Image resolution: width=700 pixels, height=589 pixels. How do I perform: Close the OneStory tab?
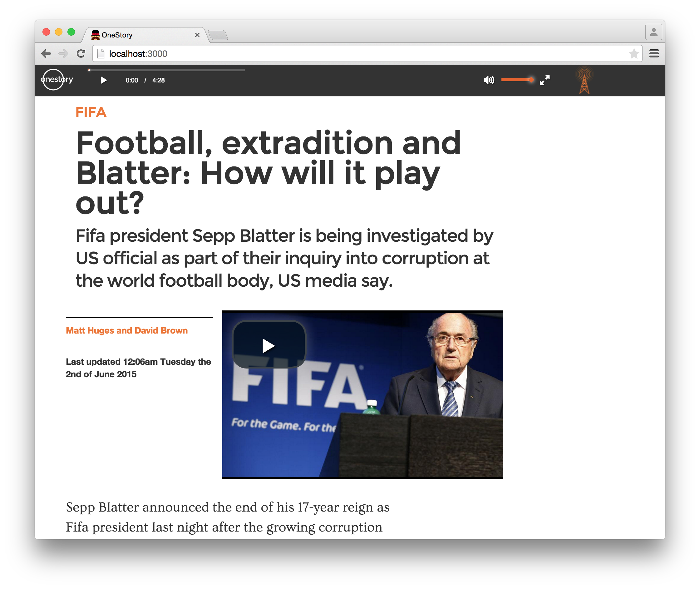point(197,35)
